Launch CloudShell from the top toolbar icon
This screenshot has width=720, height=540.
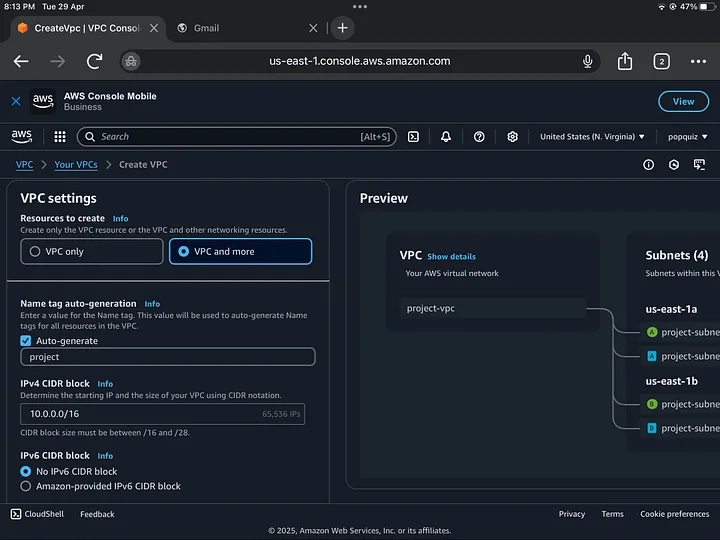413,136
